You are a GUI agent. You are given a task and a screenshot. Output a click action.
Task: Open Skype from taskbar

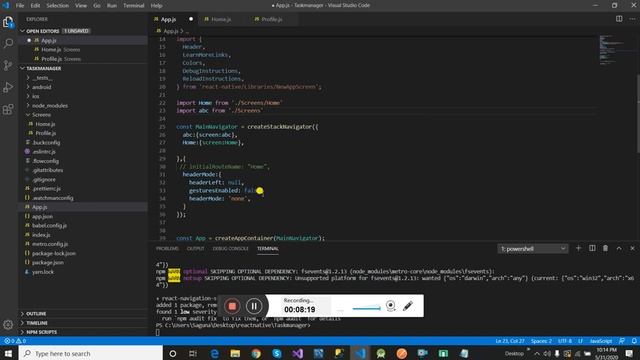[x=277, y=353]
